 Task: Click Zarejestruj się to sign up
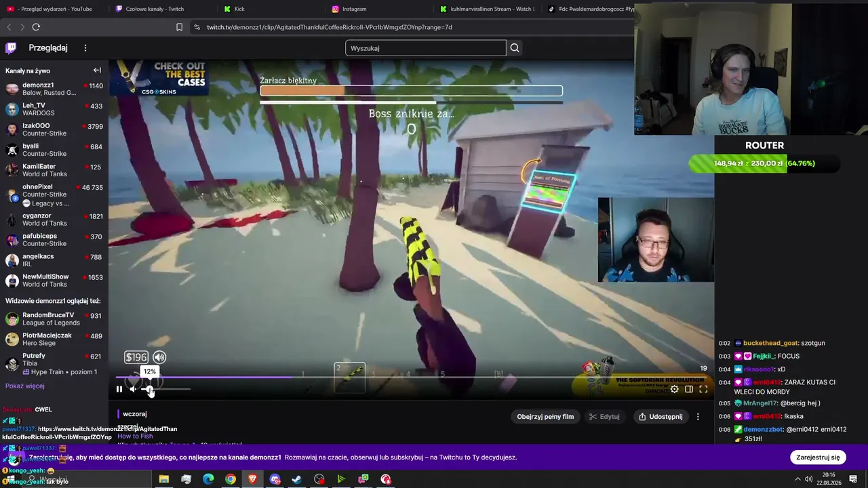coord(818,457)
